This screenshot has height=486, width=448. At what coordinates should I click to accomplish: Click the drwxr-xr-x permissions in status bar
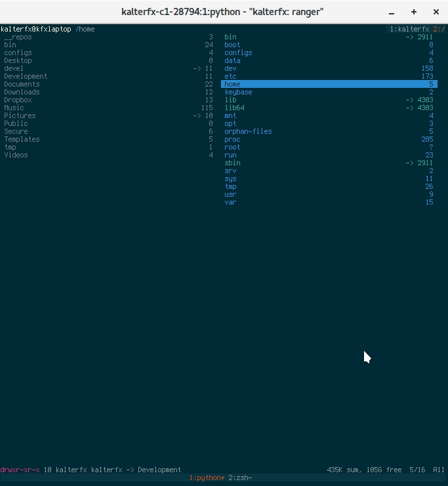(x=20, y=470)
